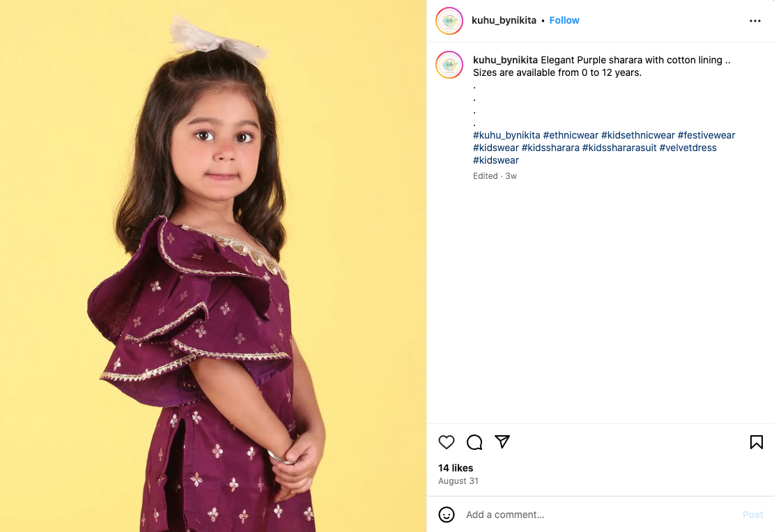The width and height of the screenshot is (774, 532).
Task: Click the header profile picture avatar
Action: point(449,21)
